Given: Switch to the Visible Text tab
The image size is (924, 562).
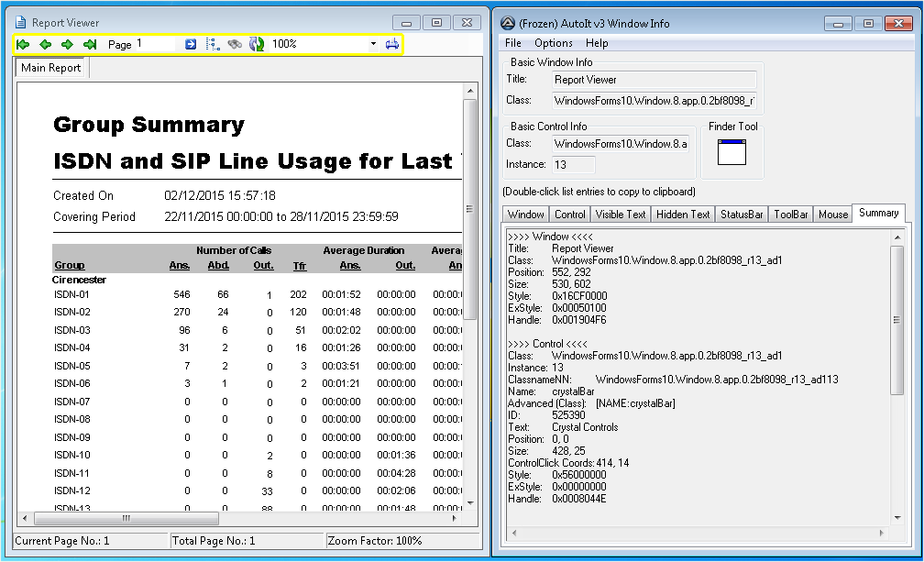Looking at the screenshot, I should coord(621,215).
